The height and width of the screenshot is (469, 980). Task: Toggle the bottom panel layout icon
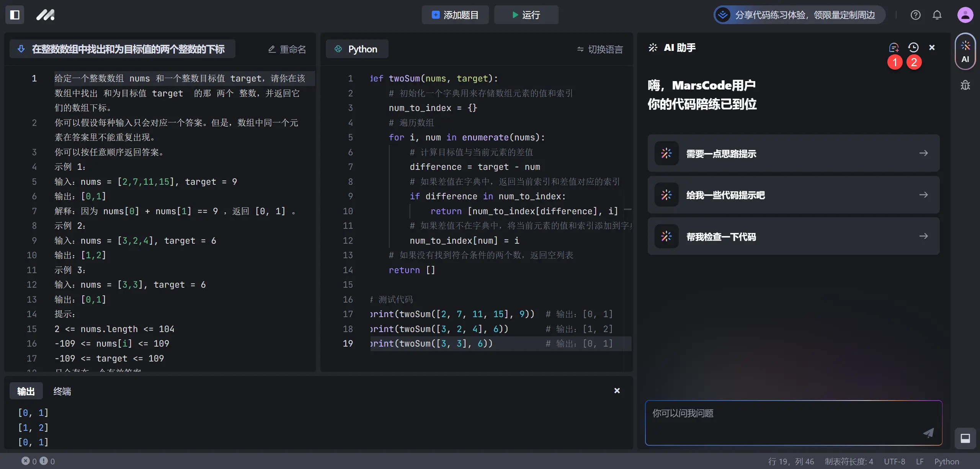(965, 438)
